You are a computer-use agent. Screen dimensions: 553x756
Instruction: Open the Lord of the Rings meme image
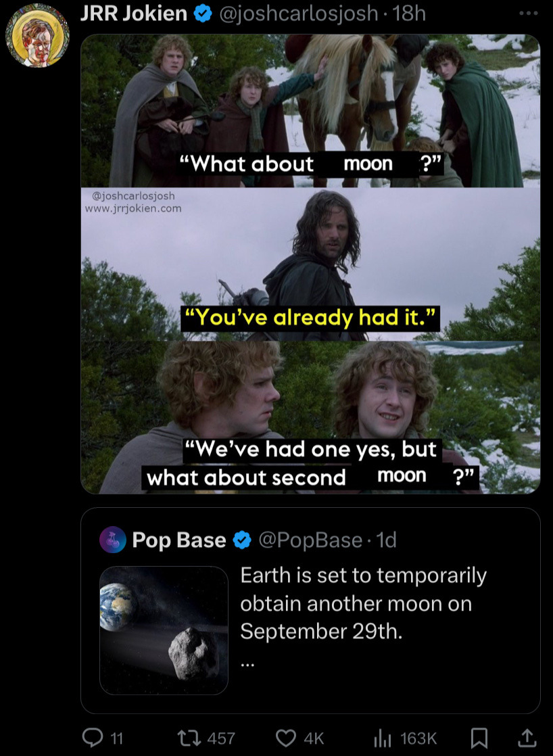point(310,264)
